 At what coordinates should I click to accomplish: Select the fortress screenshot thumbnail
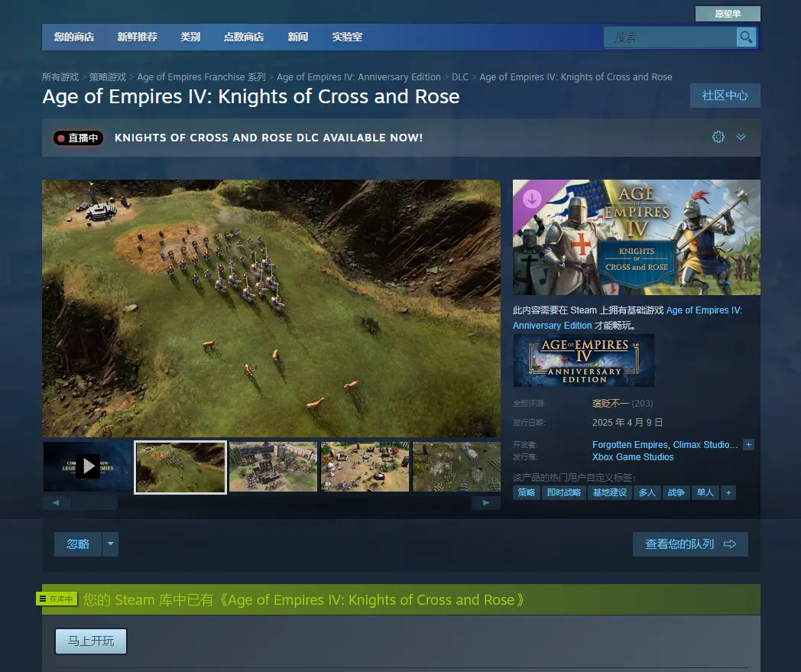(274, 466)
